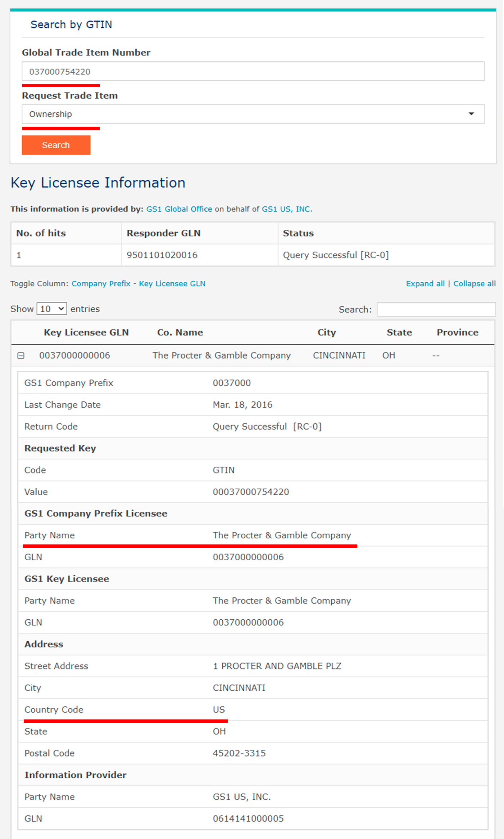Focus the table Search filter box
Image resolution: width=504 pixels, height=839 pixels.
coord(436,309)
